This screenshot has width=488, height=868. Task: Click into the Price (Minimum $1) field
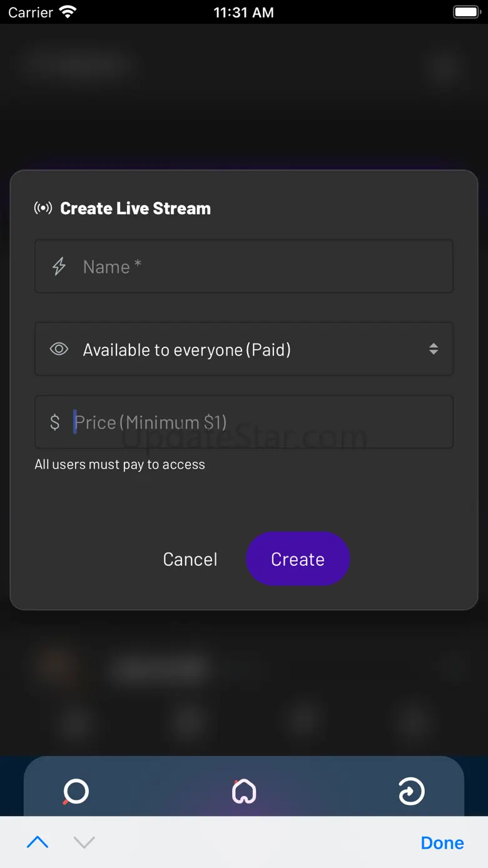[263, 422]
